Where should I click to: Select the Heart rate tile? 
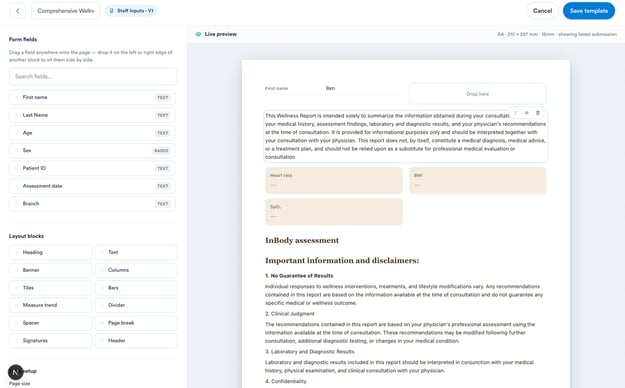tap(334, 180)
